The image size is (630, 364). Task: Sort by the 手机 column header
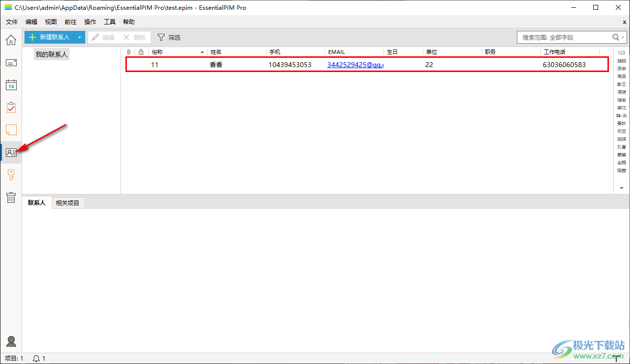click(295, 52)
